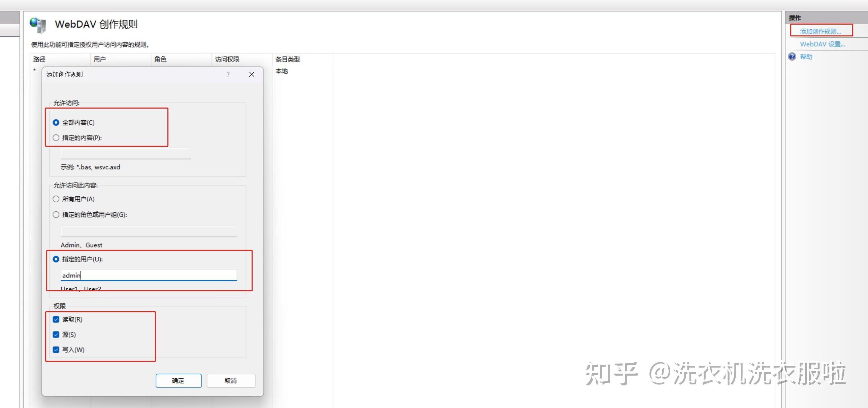The image size is (868, 408).
Task: Select the 指定的内容(P) radio option
Action: 56,138
